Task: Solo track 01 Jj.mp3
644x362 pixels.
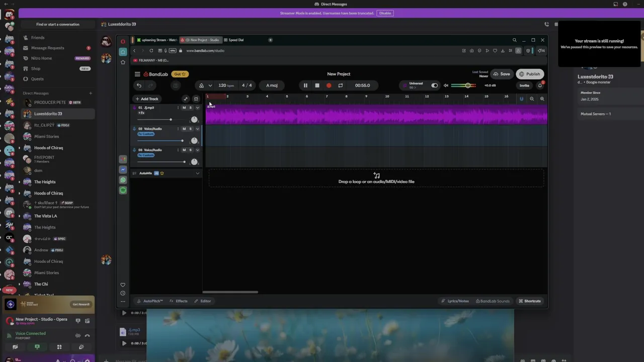Action: pos(190,108)
